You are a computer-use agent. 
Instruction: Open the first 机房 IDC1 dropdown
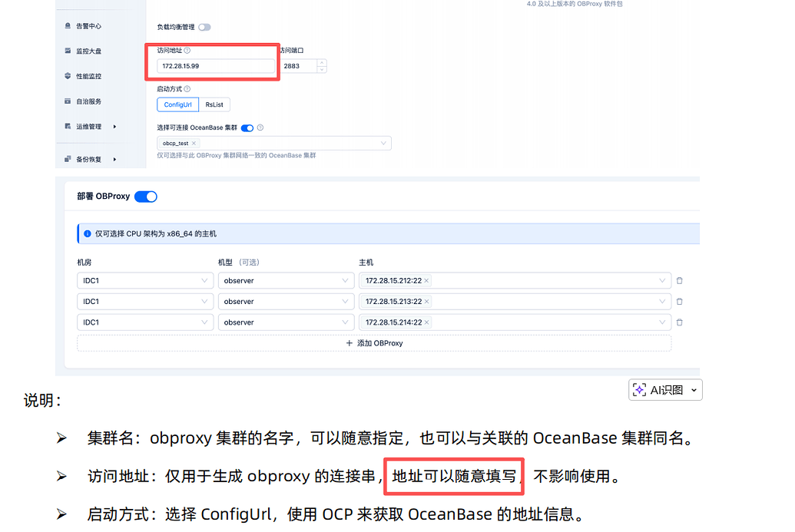[144, 280]
